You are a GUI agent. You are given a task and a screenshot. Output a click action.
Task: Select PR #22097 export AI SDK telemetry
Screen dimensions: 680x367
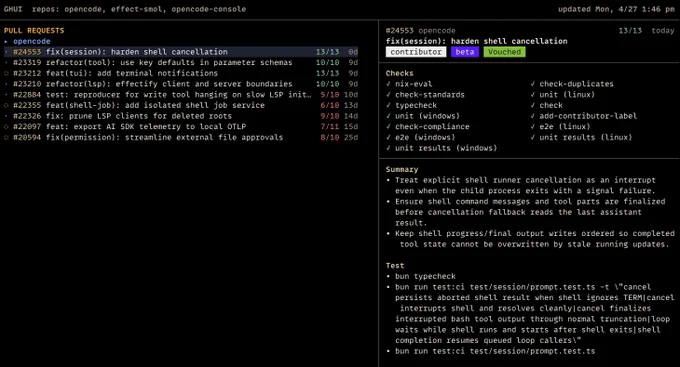click(181, 126)
